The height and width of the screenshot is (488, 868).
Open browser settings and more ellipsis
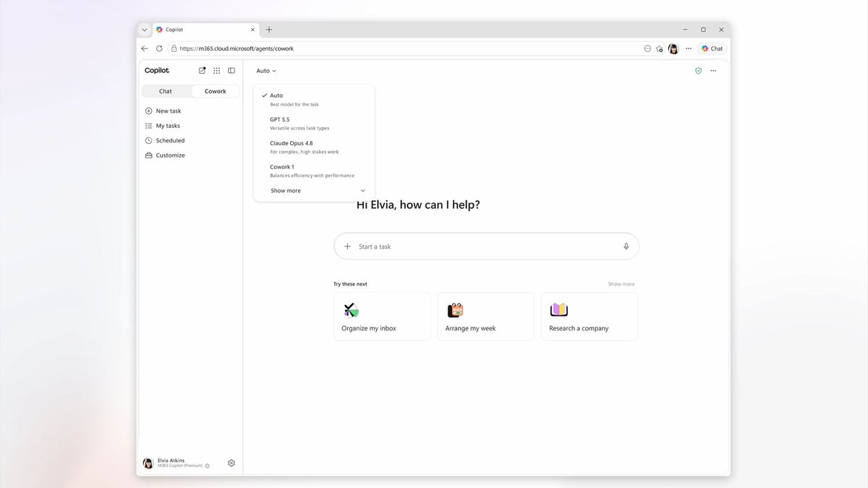pos(689,48)
